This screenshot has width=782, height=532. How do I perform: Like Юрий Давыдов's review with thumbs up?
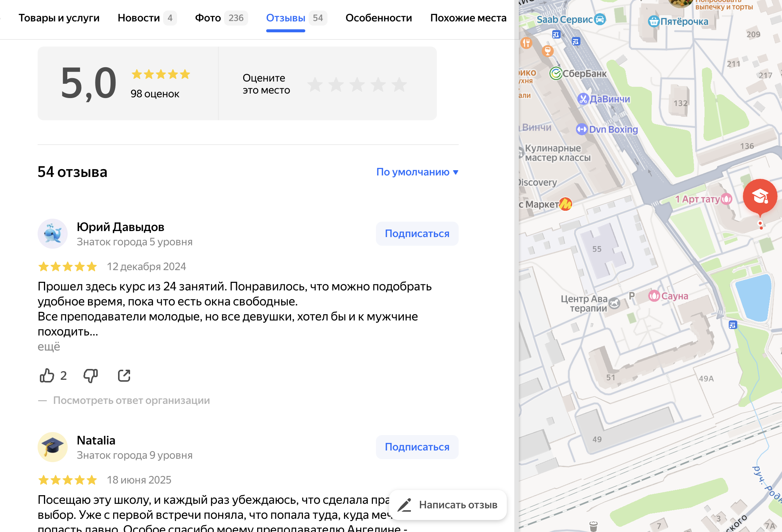pyautogui.click(x=47, y=375)
